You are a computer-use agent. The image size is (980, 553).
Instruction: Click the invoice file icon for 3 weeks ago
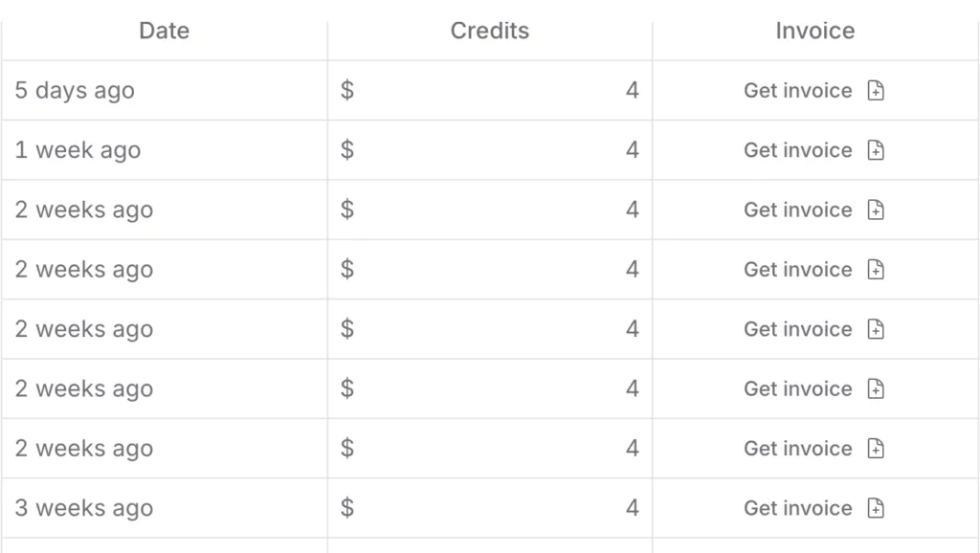(x=876, y=508)
